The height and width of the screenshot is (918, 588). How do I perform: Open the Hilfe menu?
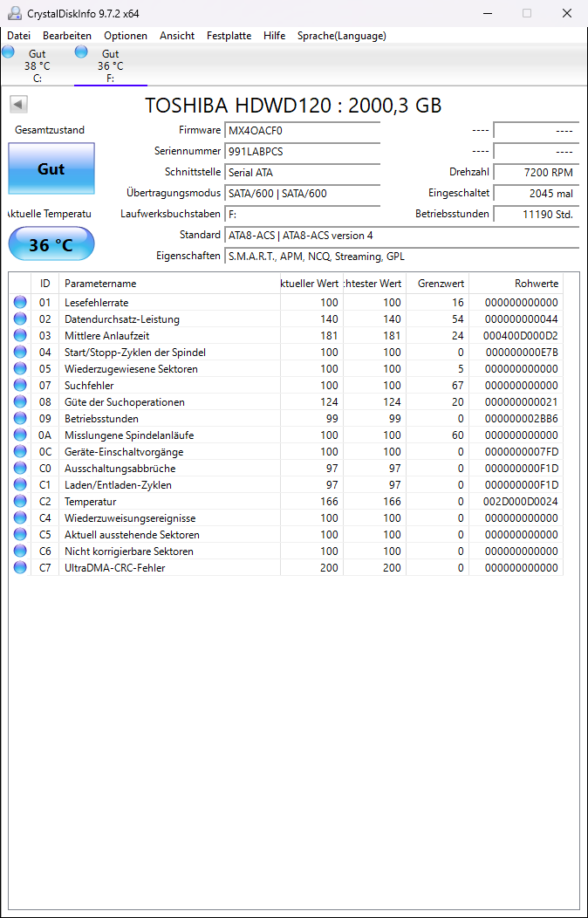(x=275, y=36)
